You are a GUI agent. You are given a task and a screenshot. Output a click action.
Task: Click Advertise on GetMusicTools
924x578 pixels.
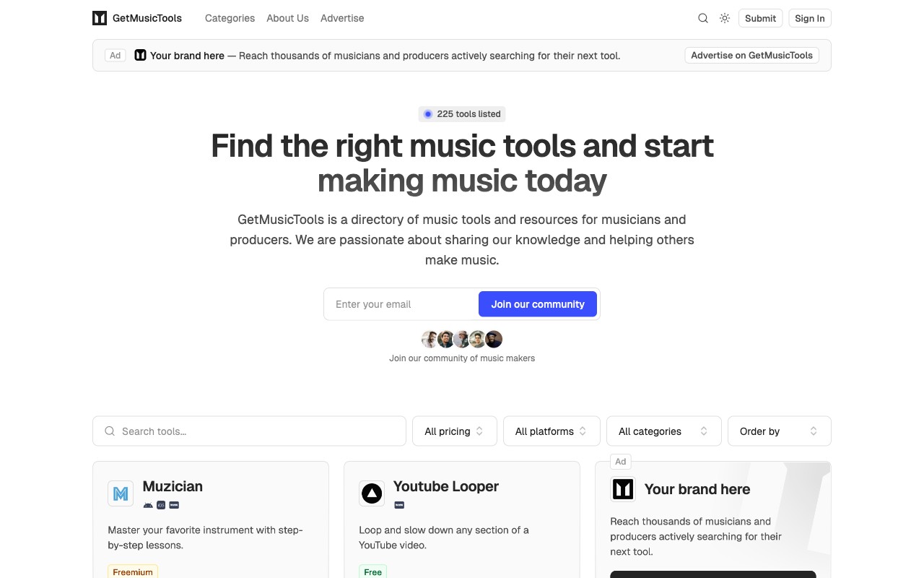[751, 55]
